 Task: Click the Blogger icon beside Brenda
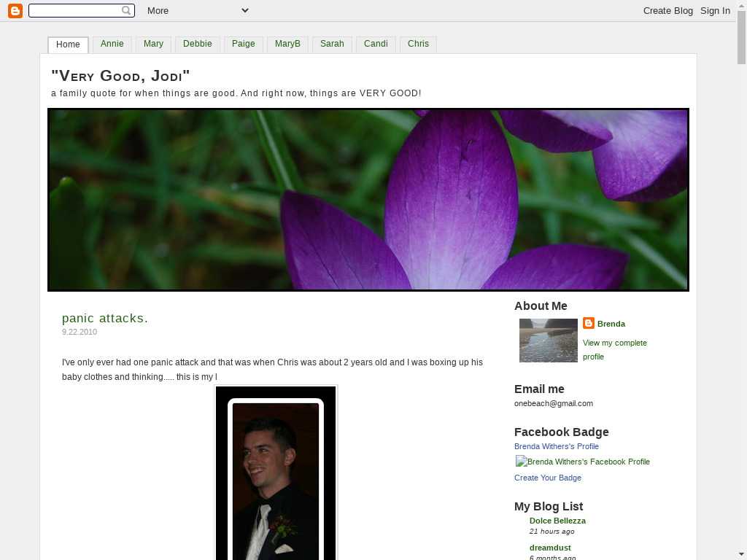pyautogui.click(x=589, y=323)
